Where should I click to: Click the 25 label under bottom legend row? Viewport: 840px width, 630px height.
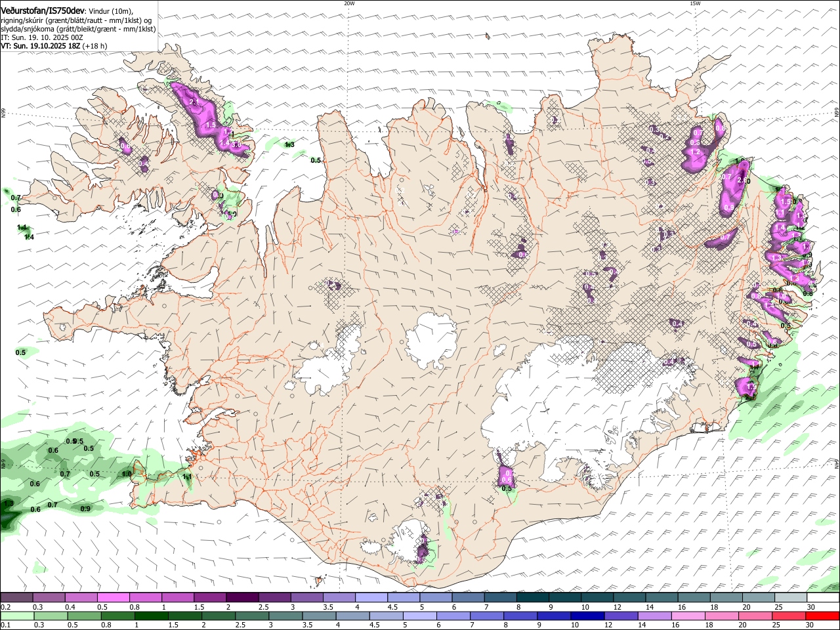tap(776, 625)
